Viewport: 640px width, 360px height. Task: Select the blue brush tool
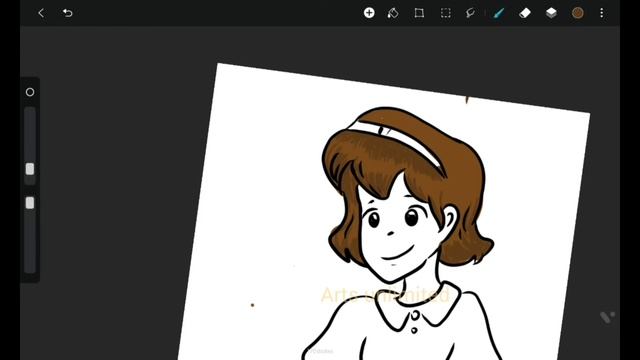pos(499,13)
